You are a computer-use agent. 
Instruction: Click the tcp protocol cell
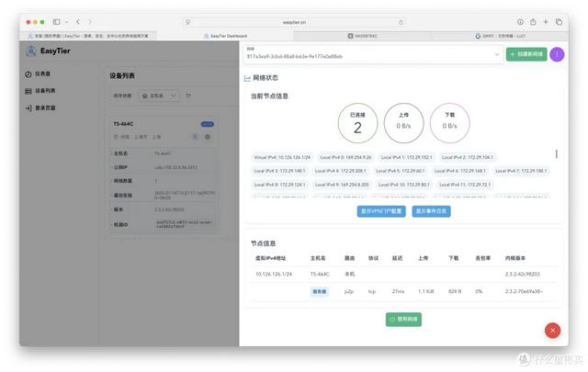coord(371,292)
